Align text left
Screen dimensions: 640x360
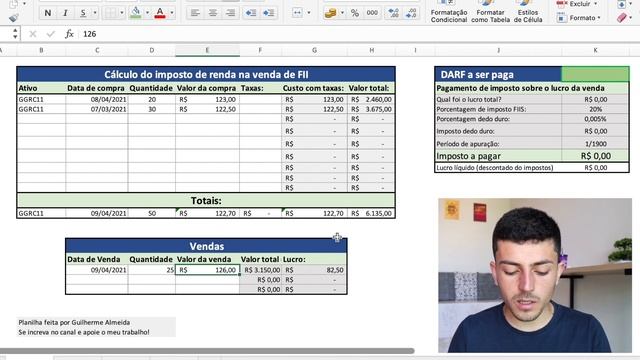tap(195, 13)
